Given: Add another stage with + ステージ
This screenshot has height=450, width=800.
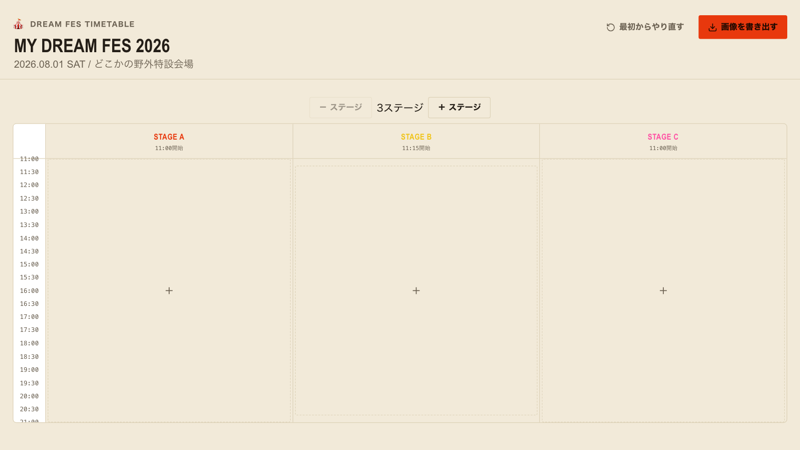Looking at the screenshot, I should 459,107.
